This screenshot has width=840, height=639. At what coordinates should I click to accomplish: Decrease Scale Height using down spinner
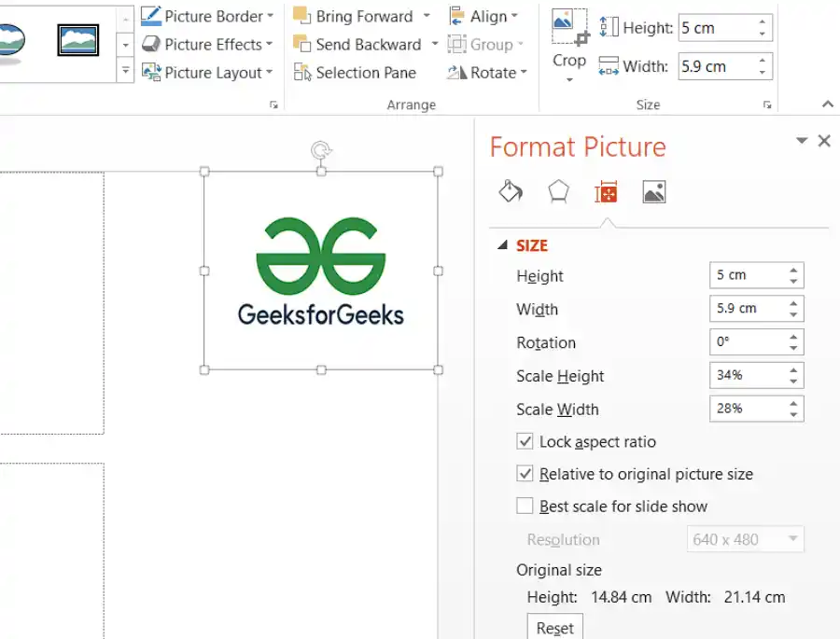[x=793, y=382]
